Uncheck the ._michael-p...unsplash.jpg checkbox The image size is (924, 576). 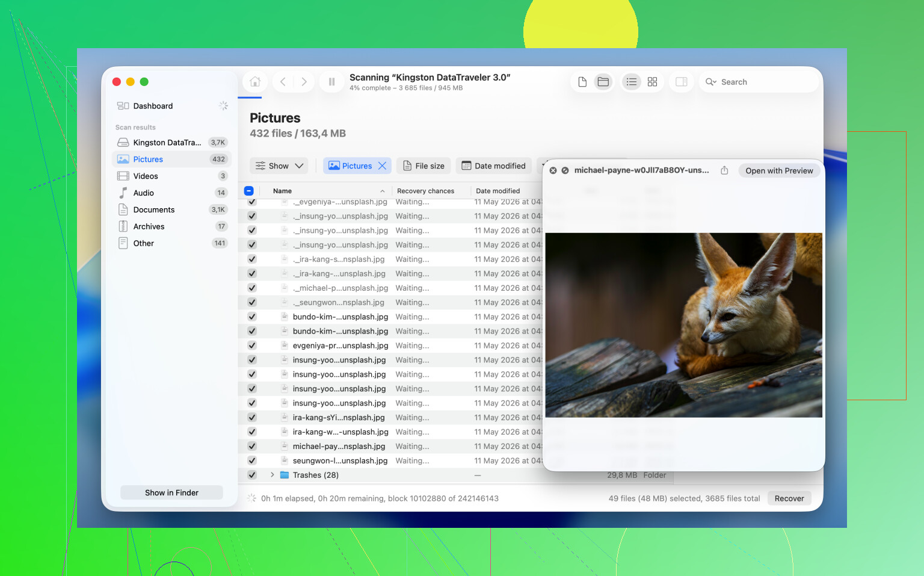coord(252,288)
